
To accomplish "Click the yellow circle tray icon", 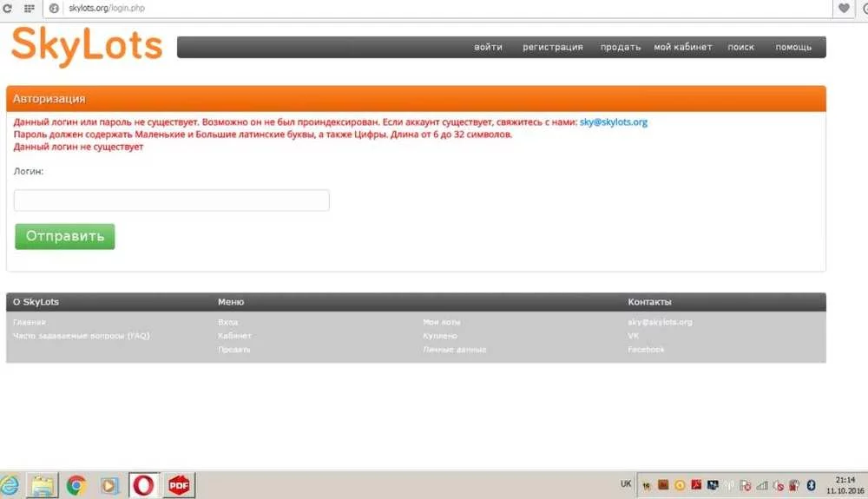I will click(x=680, y=485).
